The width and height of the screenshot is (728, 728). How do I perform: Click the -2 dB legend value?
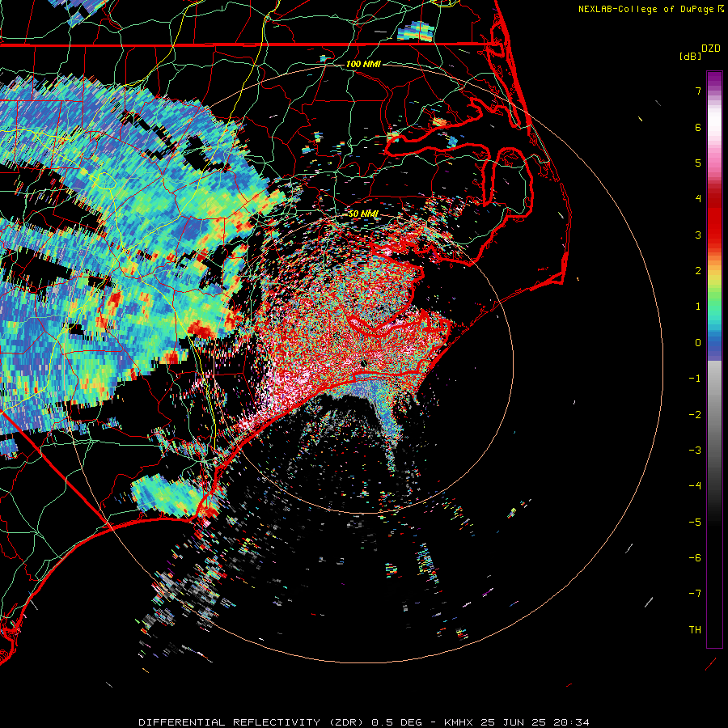pyautogui.click(x=695, y=415)
